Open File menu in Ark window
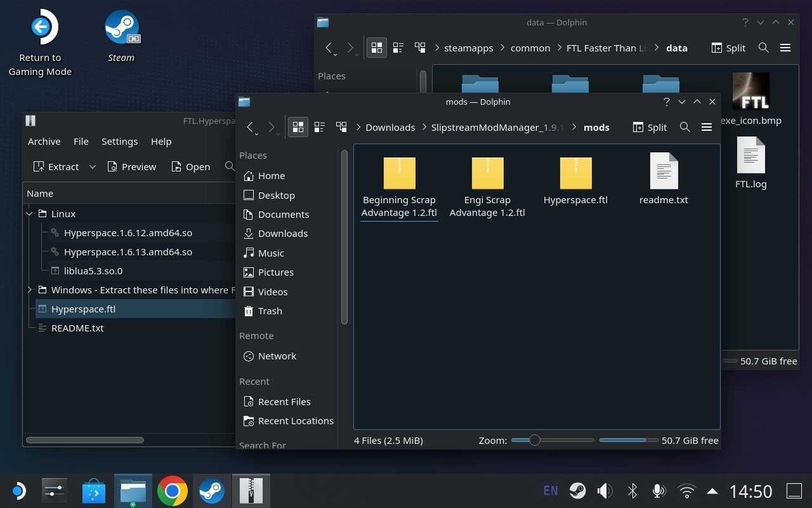 click(81, 141)
